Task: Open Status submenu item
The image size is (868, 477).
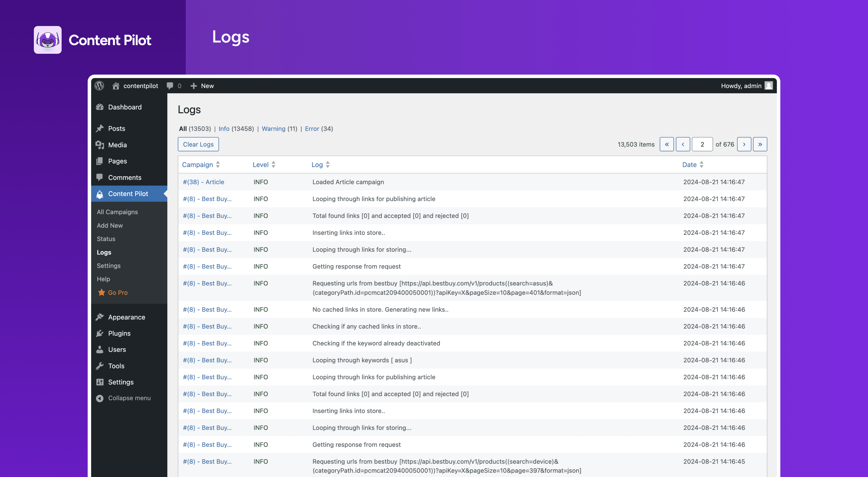Action: 106,239
